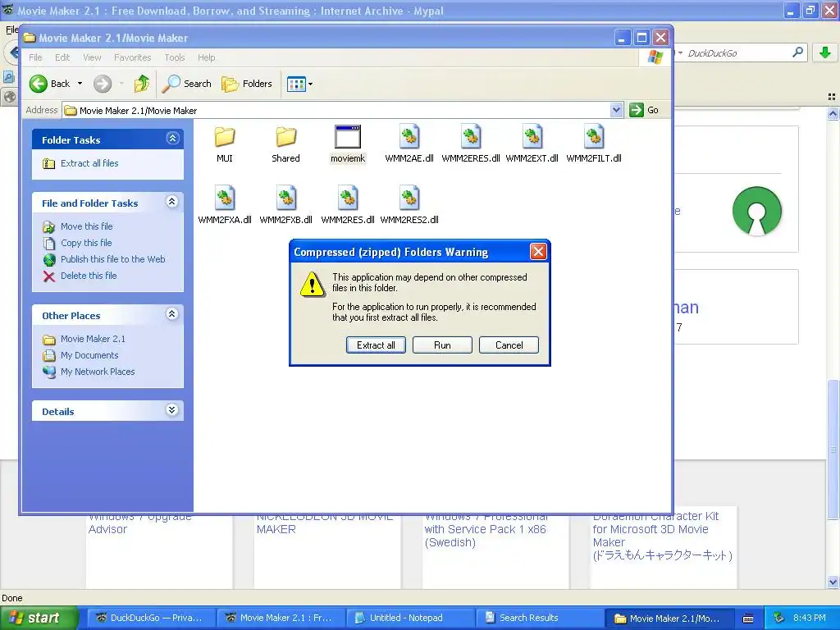
Task: Go to Movie Maker 2.1 in Other Places
Action: coord(93,339)
